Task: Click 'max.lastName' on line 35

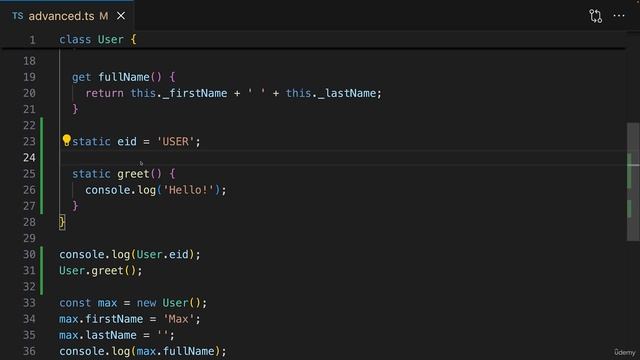Action: [98, 336]
